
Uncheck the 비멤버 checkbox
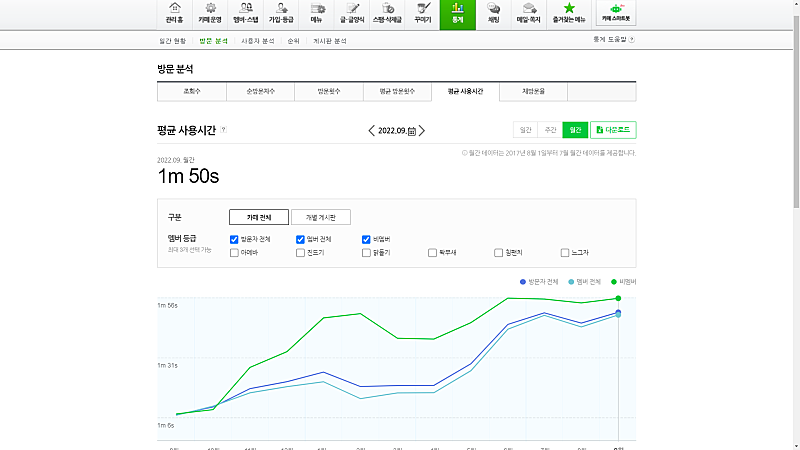366,239
